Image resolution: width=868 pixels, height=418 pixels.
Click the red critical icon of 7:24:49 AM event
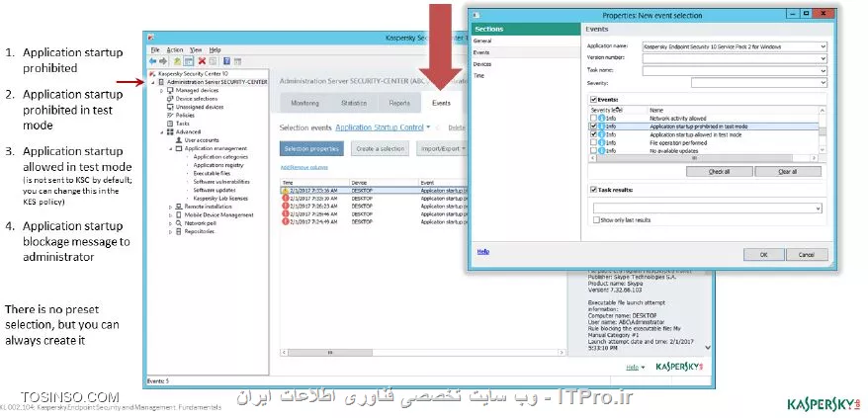click(x=286, y=221)
